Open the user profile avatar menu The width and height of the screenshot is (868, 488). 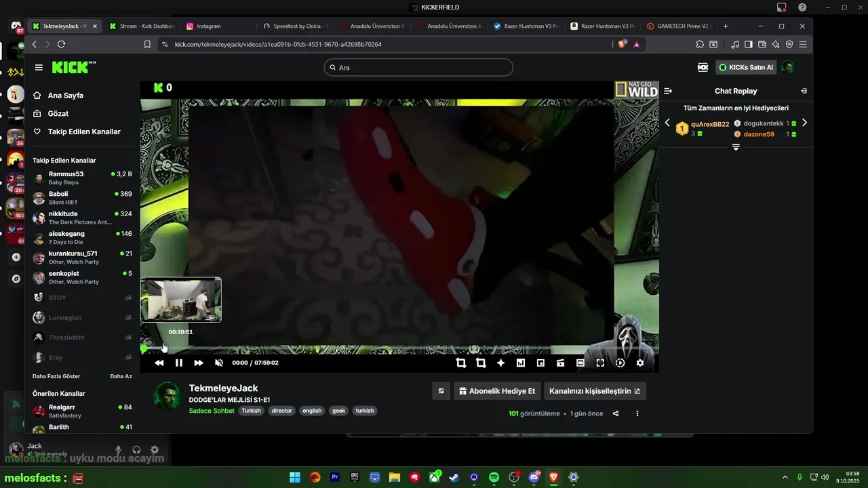coord(788,68)
